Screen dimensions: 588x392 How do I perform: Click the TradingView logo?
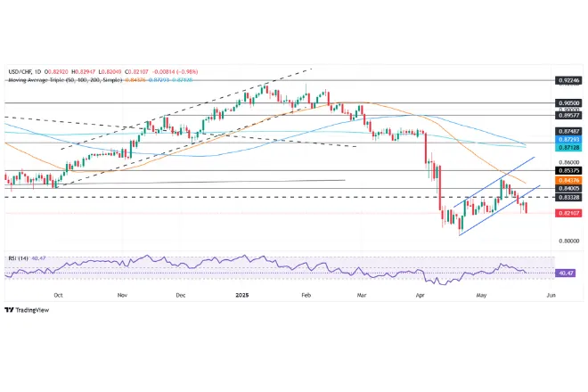point(27,310)
